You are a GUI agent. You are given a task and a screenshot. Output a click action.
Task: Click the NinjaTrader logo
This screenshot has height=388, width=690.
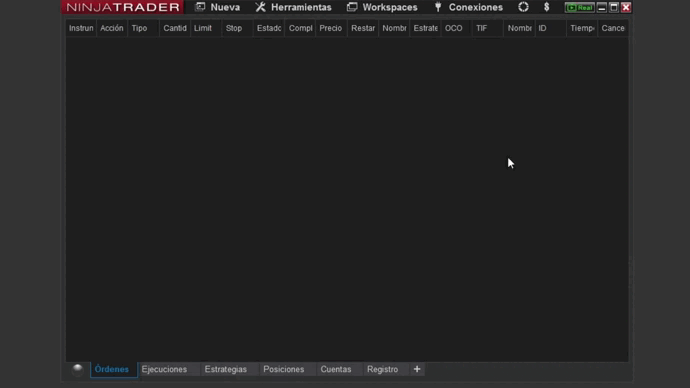click(123, 7)
